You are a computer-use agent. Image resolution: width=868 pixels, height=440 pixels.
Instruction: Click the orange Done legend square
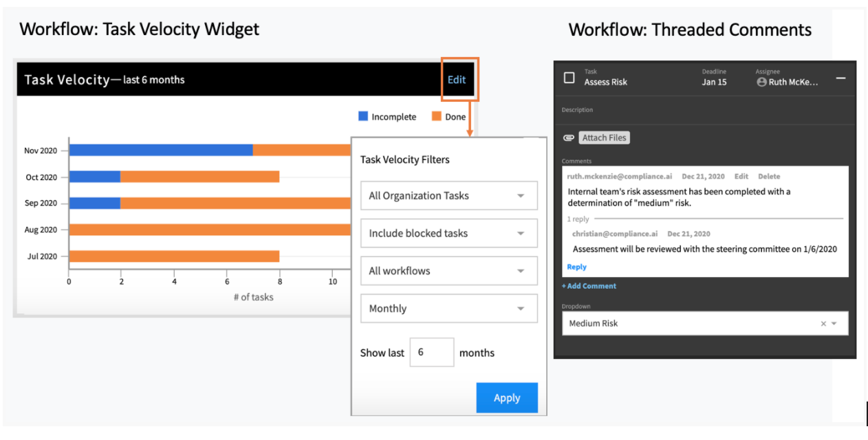(436, 116)
